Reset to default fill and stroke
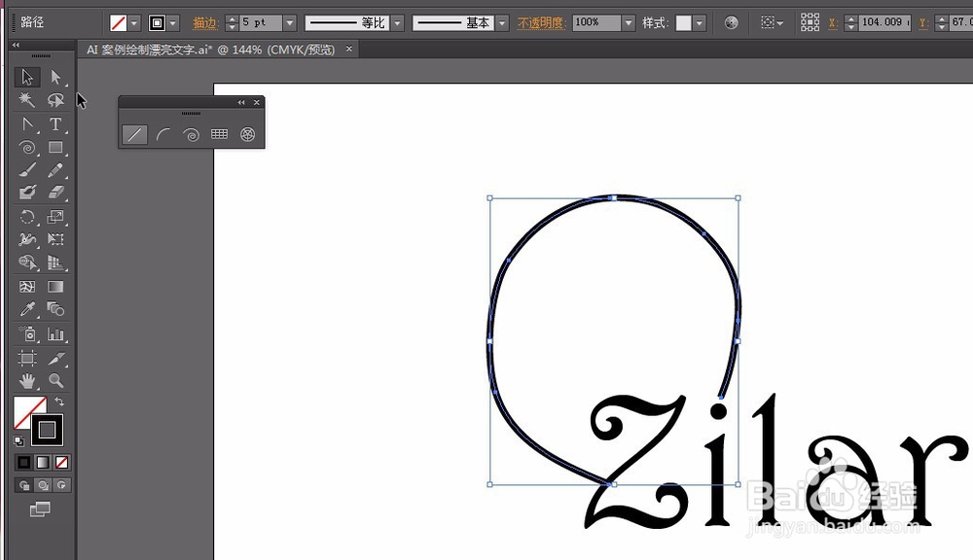 click(x=18, y=441)
